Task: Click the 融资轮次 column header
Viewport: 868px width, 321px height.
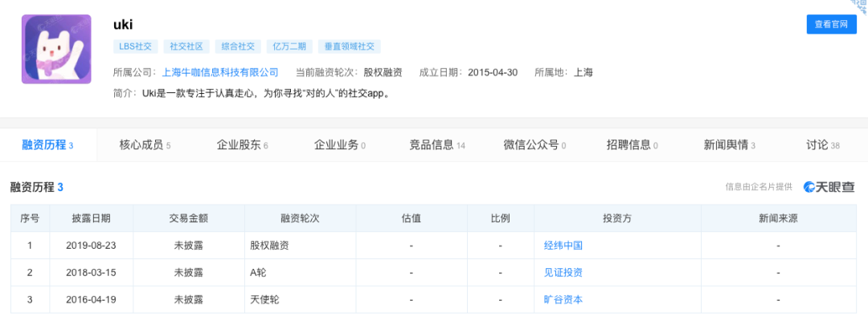Action: pos(300,218)
